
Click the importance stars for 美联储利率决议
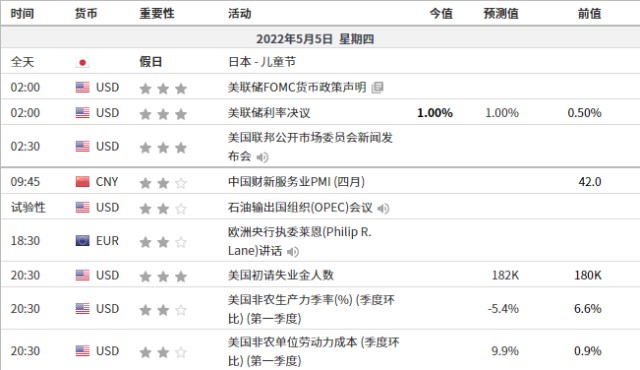163,113
